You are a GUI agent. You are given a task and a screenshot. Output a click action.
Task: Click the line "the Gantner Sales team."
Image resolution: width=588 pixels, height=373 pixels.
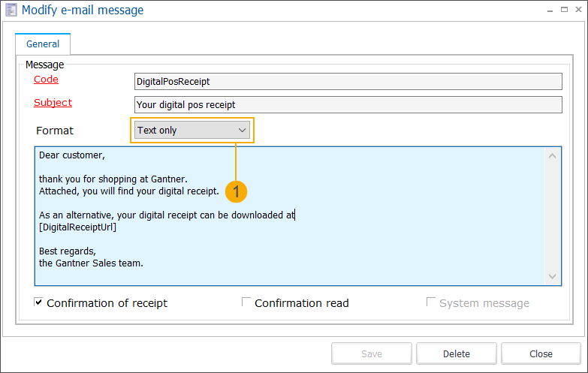pos(91,263)
